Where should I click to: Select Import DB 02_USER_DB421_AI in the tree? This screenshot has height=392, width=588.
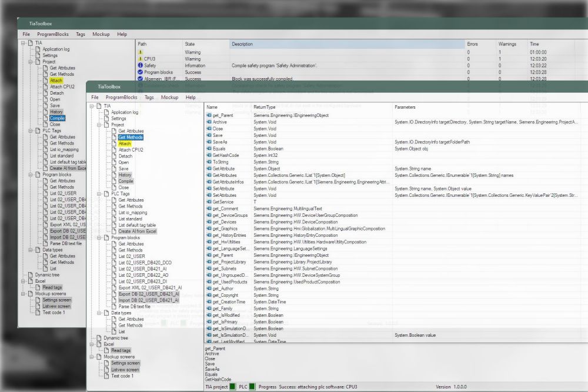[x=149, y=300]
